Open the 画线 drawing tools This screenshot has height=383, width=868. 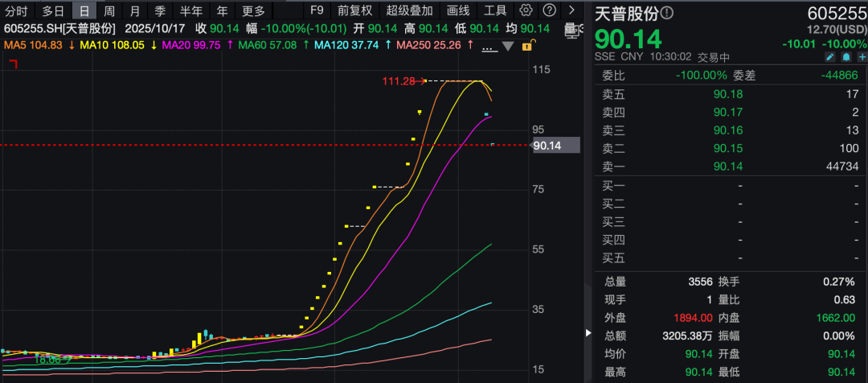tap(457, 10)
